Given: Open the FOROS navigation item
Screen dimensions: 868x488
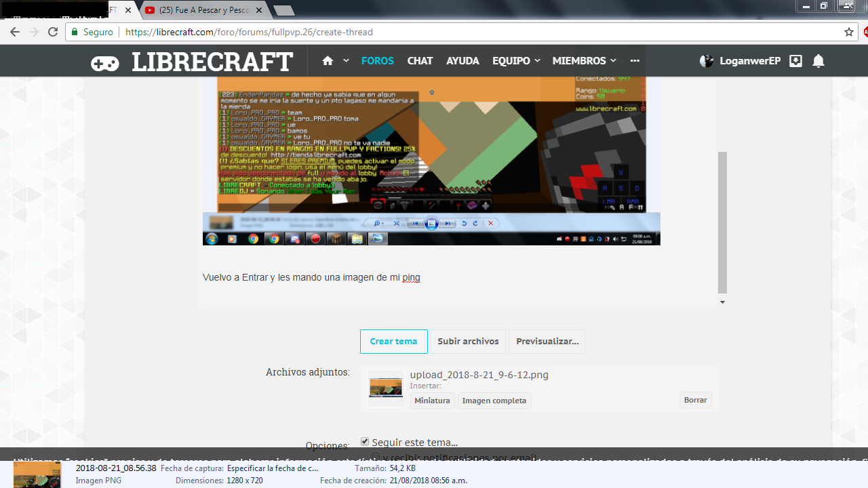Looking at the screenshot, I should [378, 61].
